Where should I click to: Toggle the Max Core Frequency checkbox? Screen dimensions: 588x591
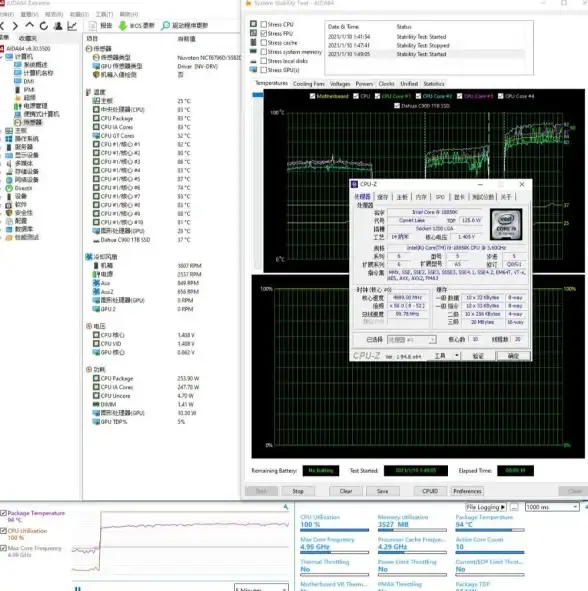pyautogui.click(x=3, y=548)
